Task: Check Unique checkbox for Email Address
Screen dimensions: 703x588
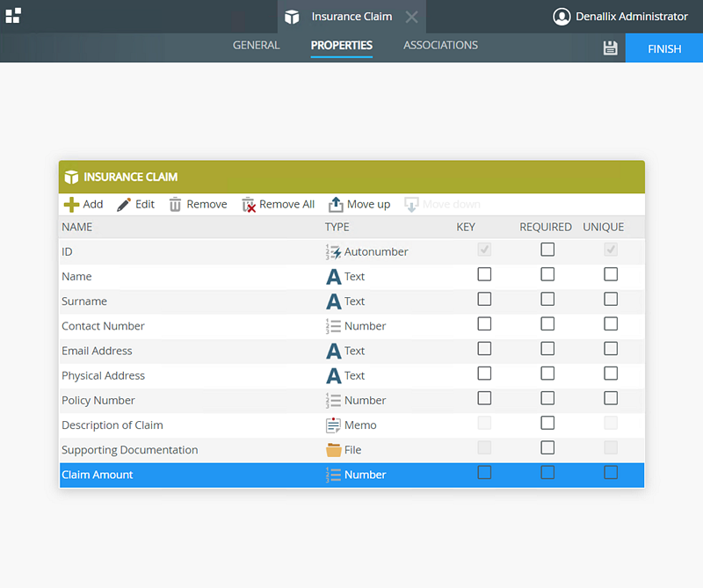Action: pos(611,349)
